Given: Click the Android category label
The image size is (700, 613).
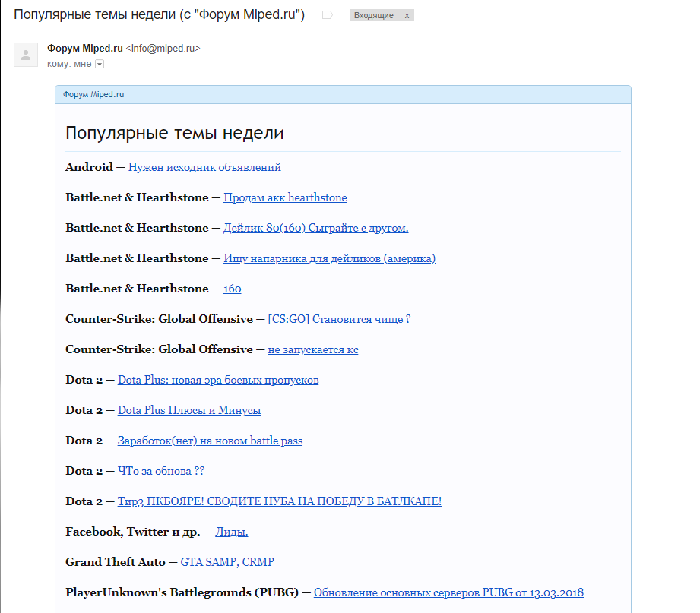Looking at the screenshot, I should [89, 167].
